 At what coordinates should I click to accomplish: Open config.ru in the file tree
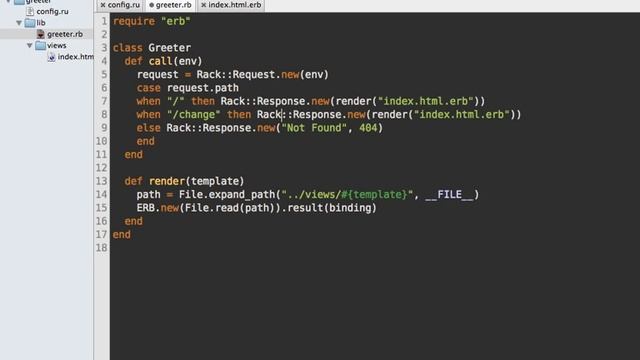pyautogui.click(x=52, y=11)
